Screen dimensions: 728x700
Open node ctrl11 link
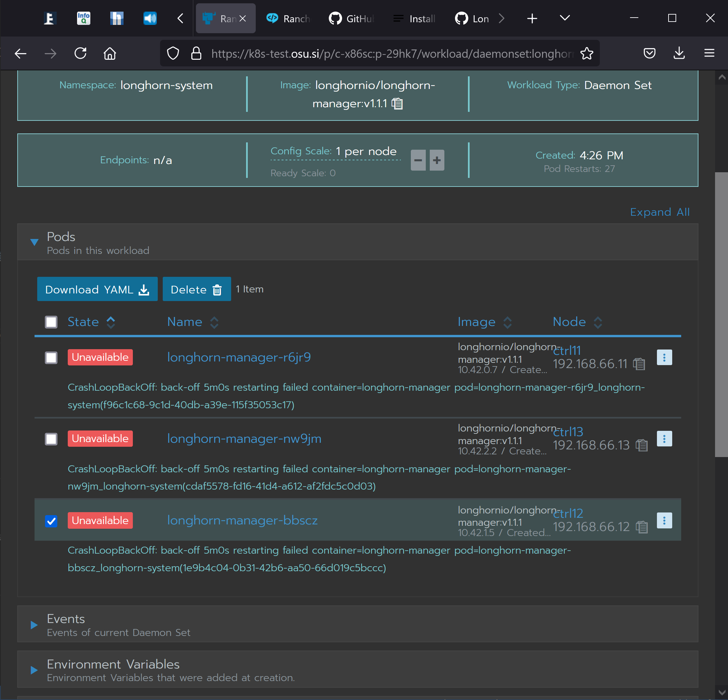(567, 350)
